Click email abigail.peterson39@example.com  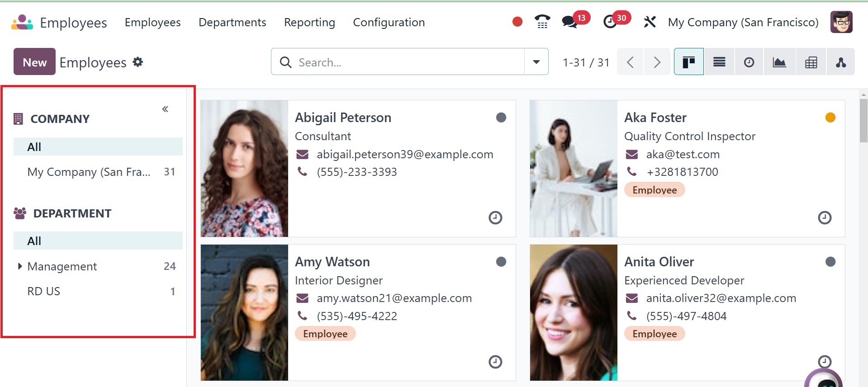[405, 155]
